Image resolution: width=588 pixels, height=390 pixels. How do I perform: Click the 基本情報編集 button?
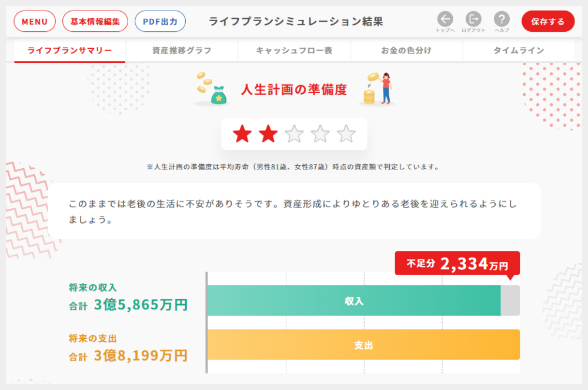(x=95, y=22)
